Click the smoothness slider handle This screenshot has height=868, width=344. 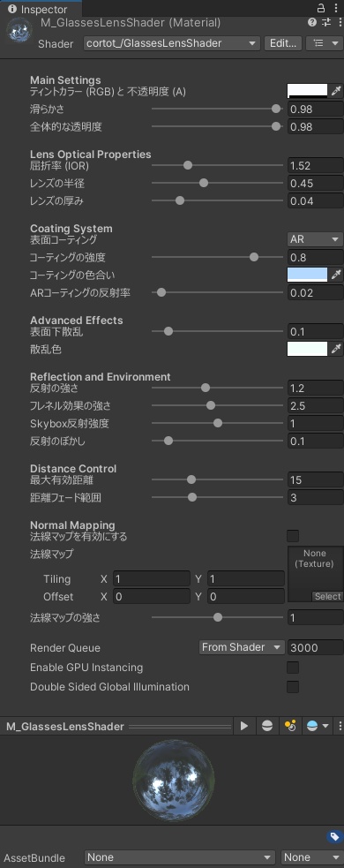[277, 109]
